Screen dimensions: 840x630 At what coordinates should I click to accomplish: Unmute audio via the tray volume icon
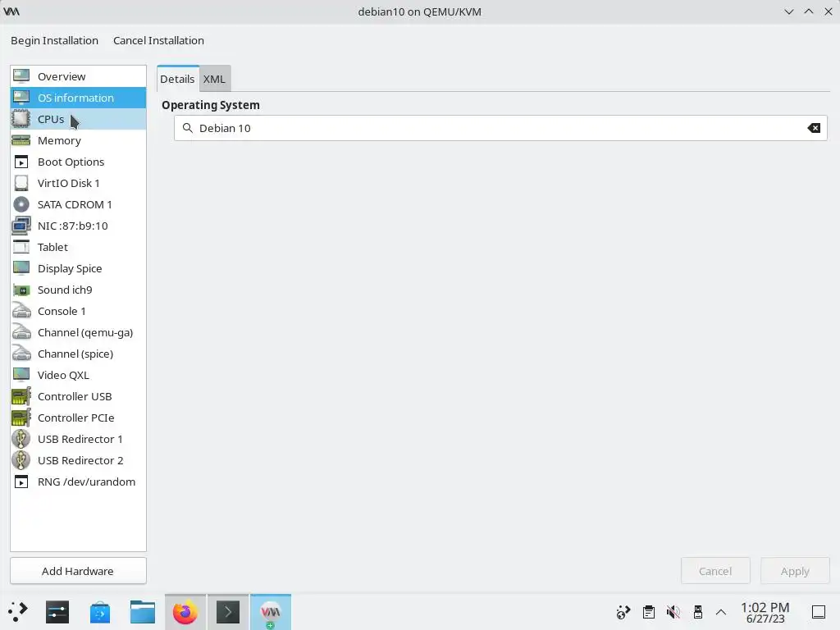673,612
